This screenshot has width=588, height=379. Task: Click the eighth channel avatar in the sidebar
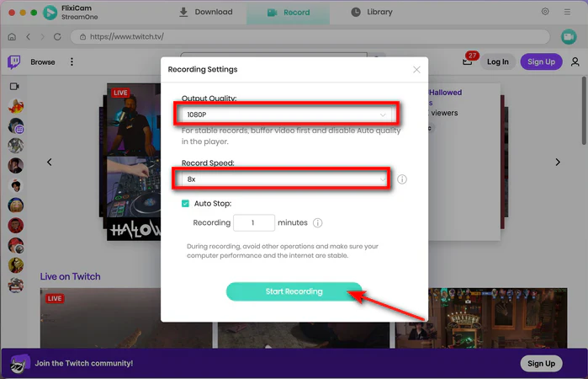pyautogui.click(x=16, y=245)
